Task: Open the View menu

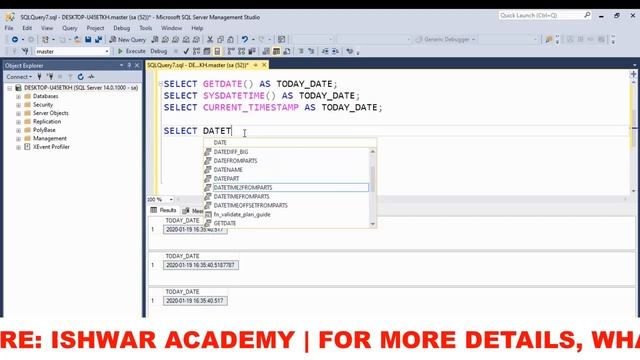Action: pos(47,28)
